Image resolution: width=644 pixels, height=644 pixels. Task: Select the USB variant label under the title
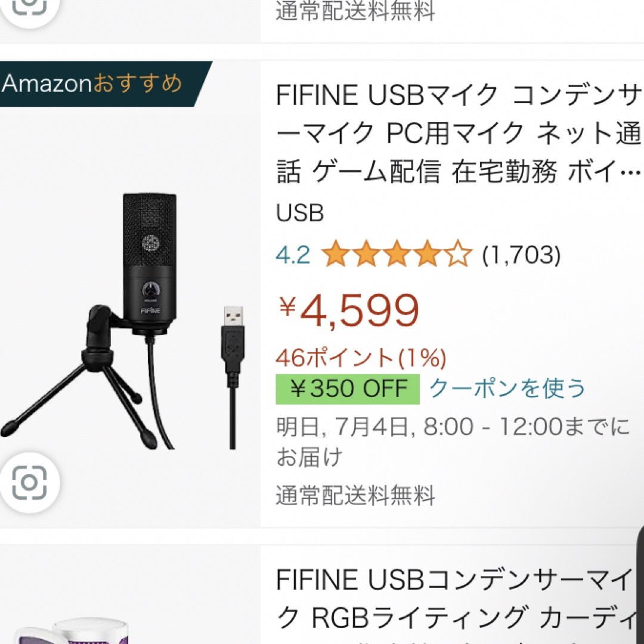tap(300, 213)
